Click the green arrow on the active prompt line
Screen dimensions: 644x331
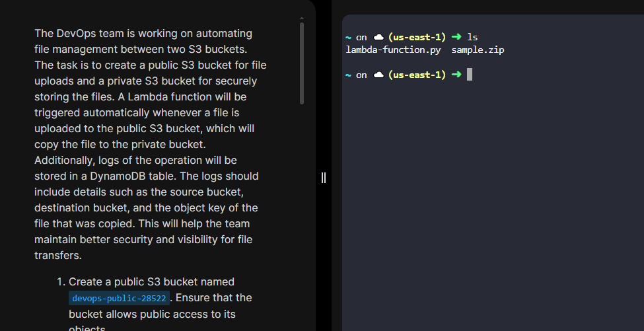456,75
